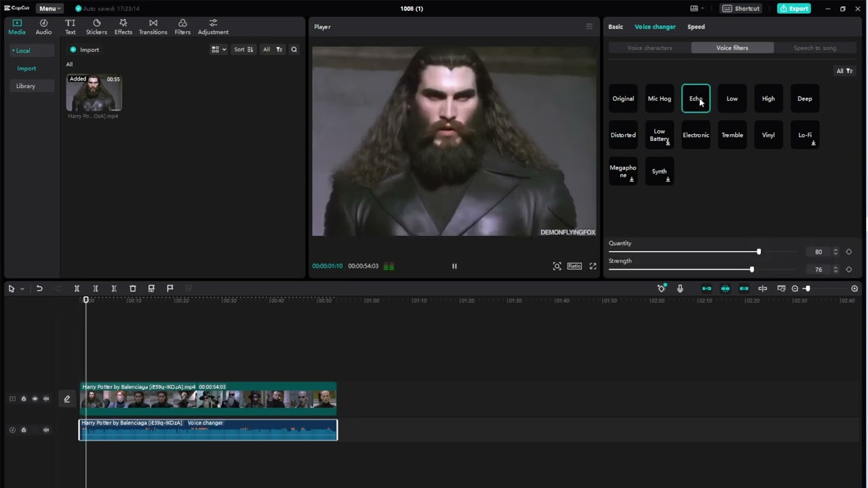Toggle auto snapping on the timeline
This screenshot has height=488, width=868.
(x=725, y=289)
